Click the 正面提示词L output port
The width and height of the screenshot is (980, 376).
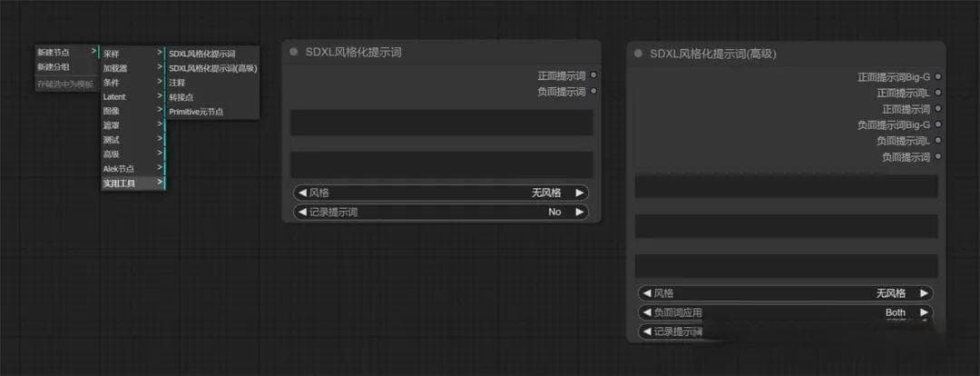point(937,93)
